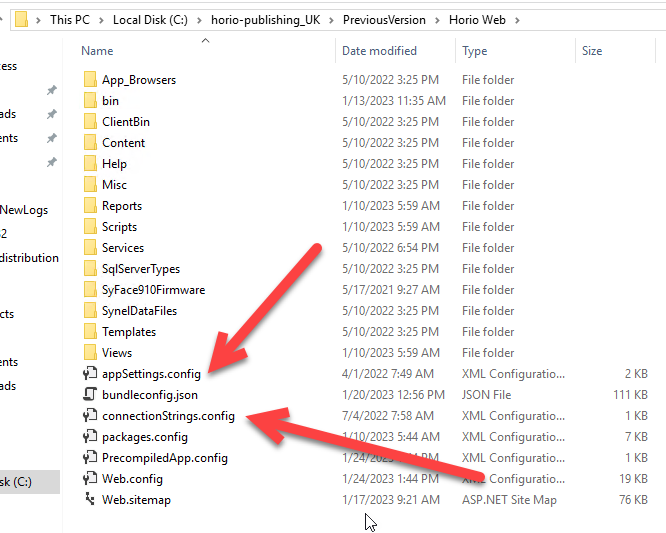
Task: Select the Content folder icon
Action: tap(90, 143)
